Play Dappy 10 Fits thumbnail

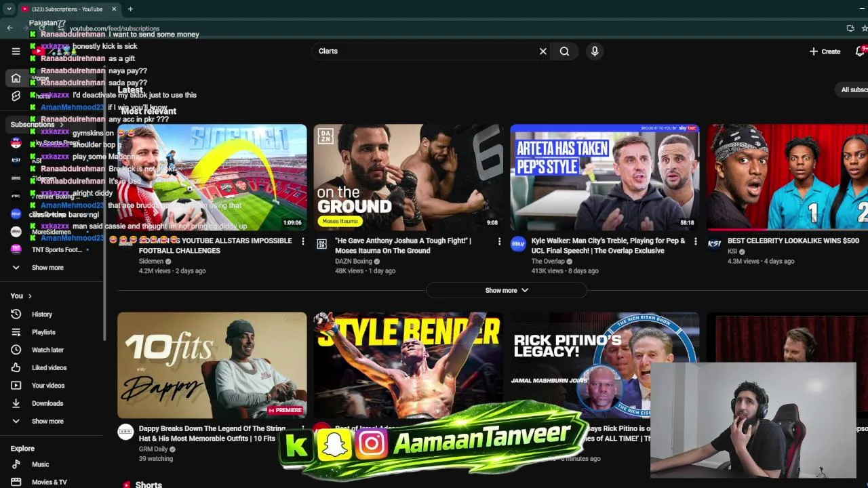tap(212, 365)
